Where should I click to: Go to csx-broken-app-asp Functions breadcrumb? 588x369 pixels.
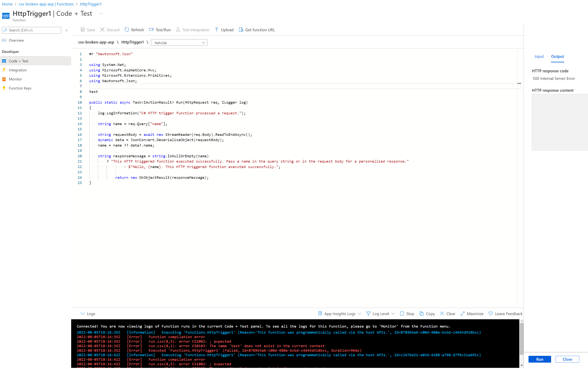pos(46,4)
